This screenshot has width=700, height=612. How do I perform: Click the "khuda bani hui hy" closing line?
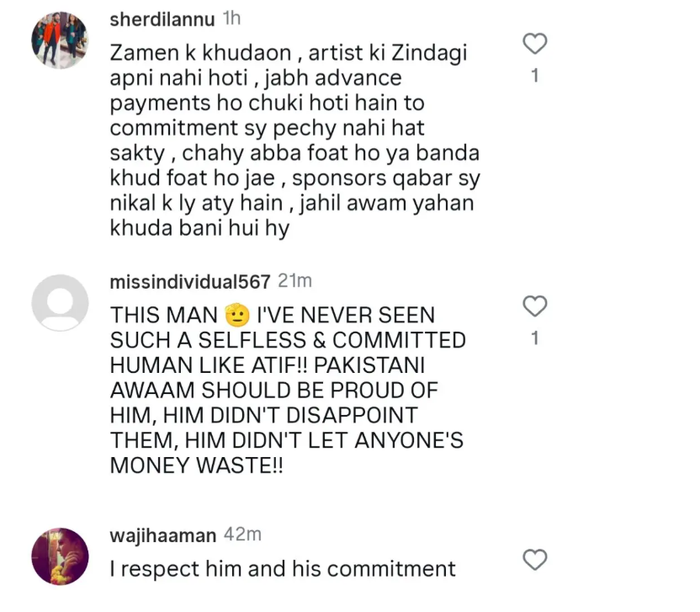point(199,229)
